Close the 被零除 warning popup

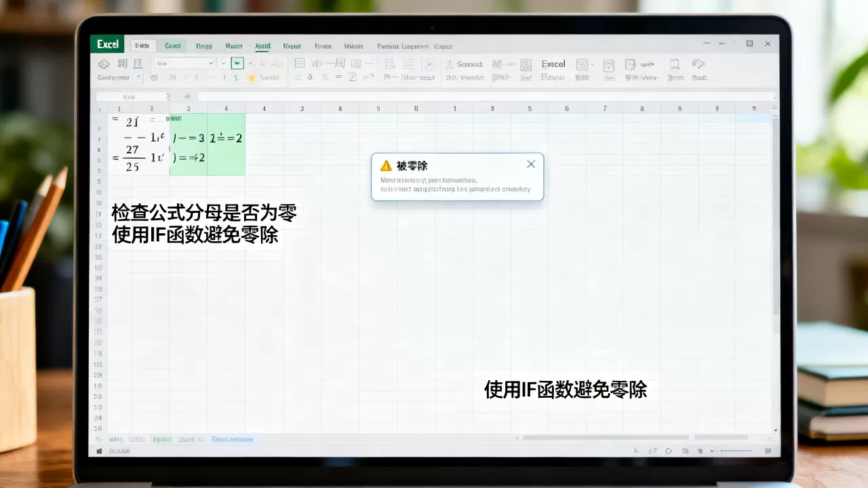(531, 164)
